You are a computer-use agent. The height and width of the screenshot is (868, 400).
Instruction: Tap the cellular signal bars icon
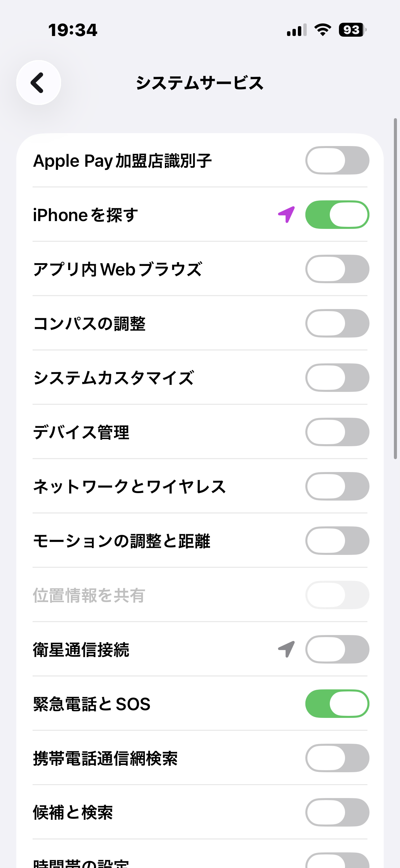click(x=297, y=30)
